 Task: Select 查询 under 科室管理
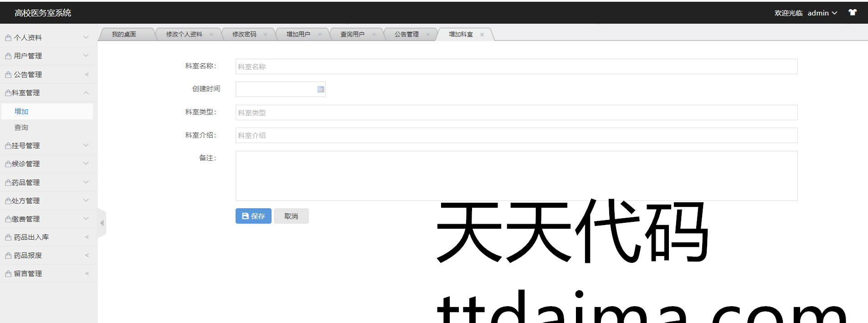(21, 128)
